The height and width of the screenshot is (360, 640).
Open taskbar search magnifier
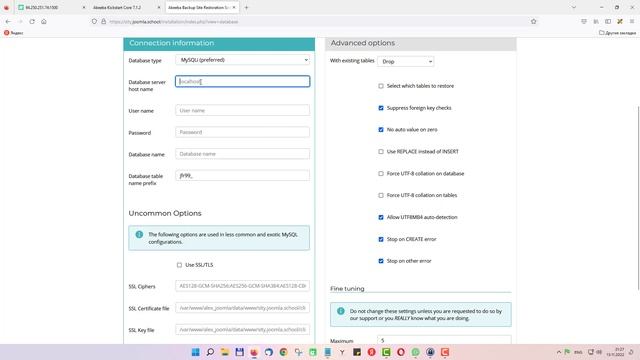(x=210, y=352)
